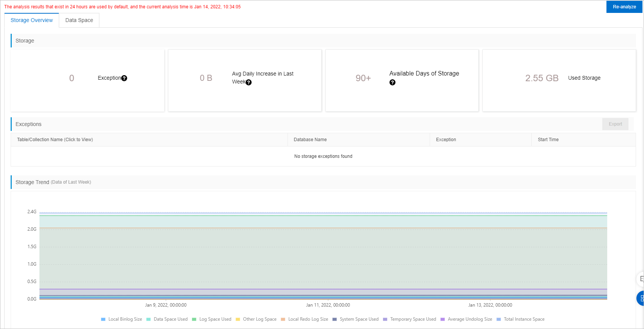Click the 2.4G y-axis label
This screenshot has height=329, width=644.
click(x=32, y=212)
